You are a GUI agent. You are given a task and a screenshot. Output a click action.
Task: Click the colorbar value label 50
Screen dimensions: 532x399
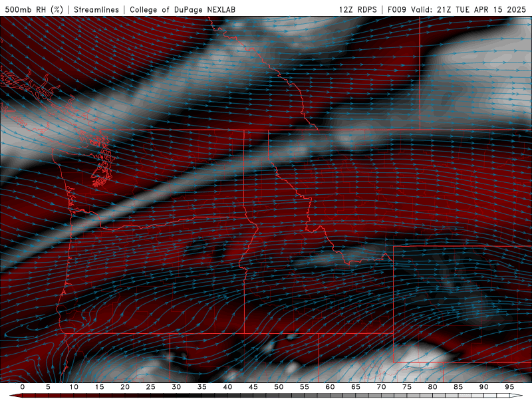click(x=279, y=387)
